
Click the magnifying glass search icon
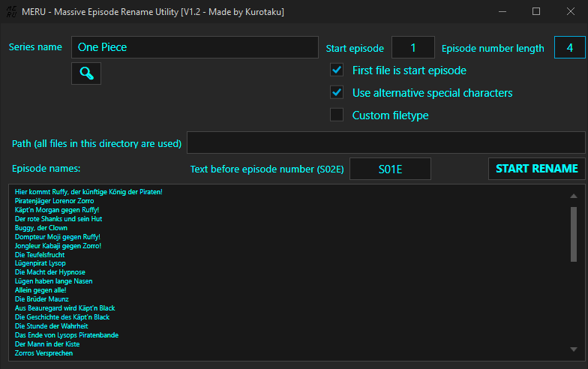(x=86, y=73)
